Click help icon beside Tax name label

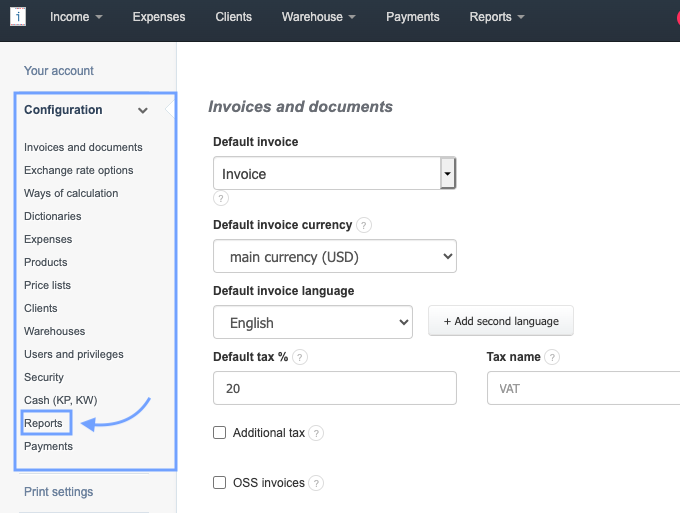pyautogui.click(x=552, y=357)
